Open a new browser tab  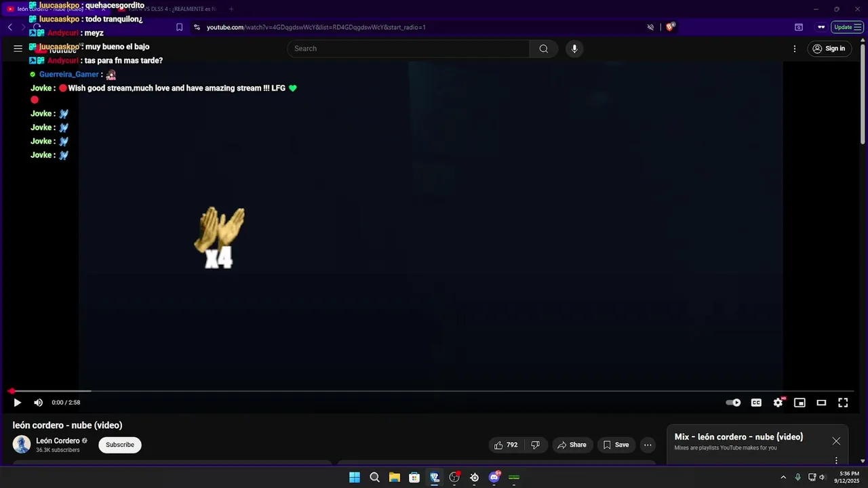[x=231, y=9]
